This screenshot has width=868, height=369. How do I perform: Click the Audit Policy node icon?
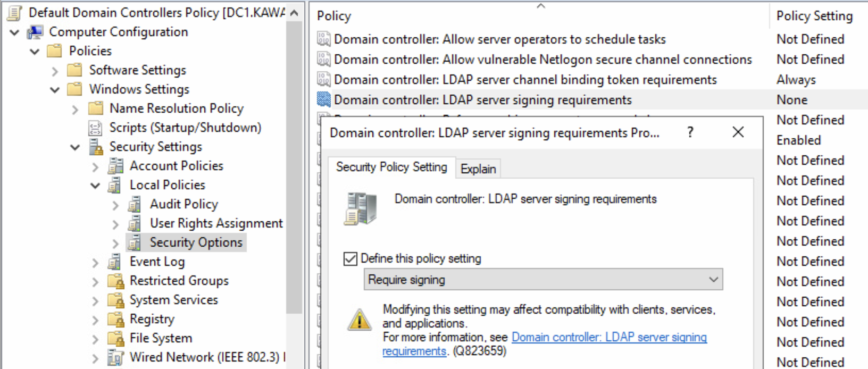135,204
